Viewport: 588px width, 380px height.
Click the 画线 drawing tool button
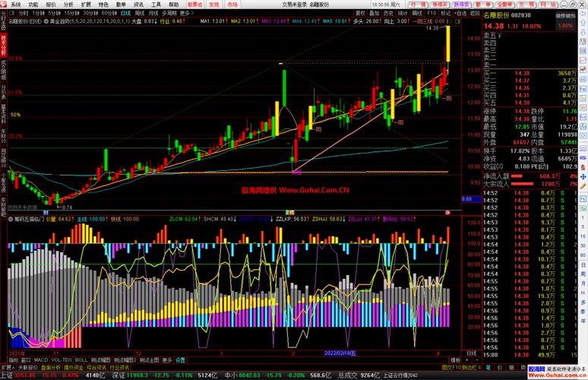[417, 14]
